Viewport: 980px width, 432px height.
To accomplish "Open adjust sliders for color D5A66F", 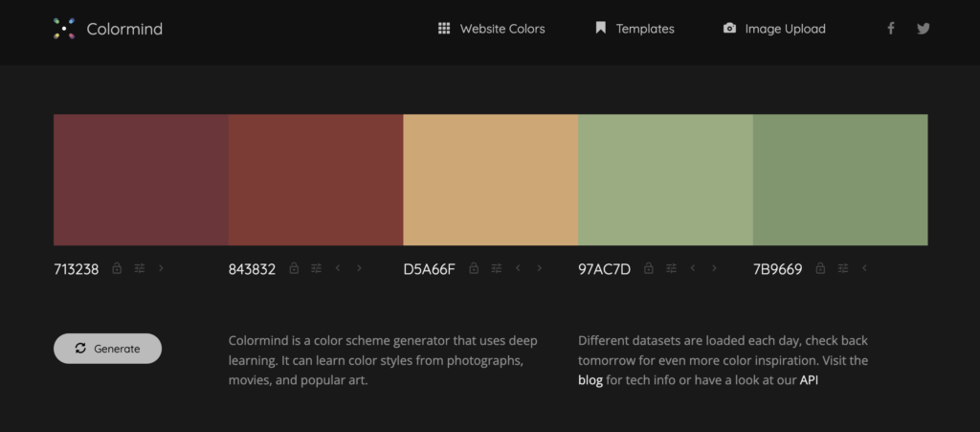I will [497, 268].
